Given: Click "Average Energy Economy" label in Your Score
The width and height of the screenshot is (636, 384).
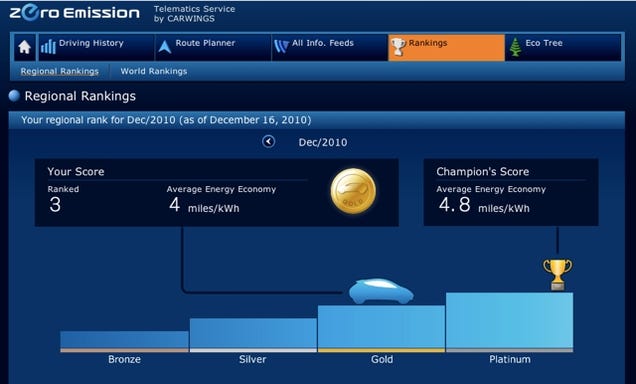Looking at the screenshot, I should coord(221,189).
